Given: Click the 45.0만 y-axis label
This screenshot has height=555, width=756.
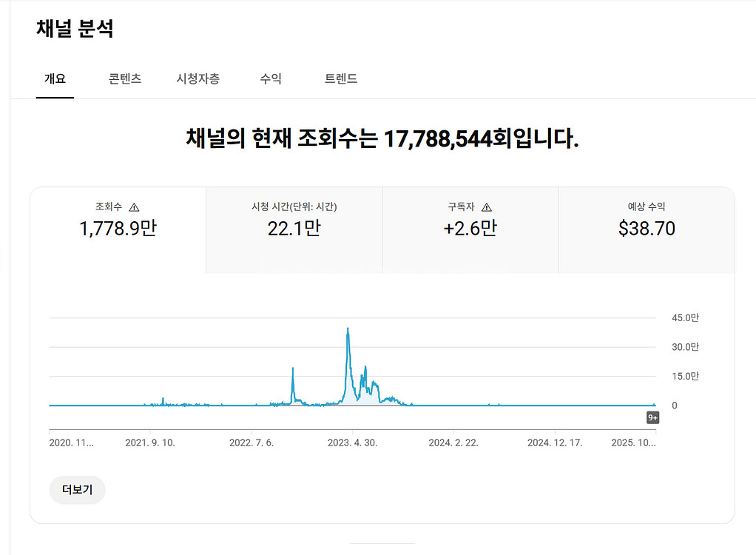Looking at the screenshot, I should point(685,317).
